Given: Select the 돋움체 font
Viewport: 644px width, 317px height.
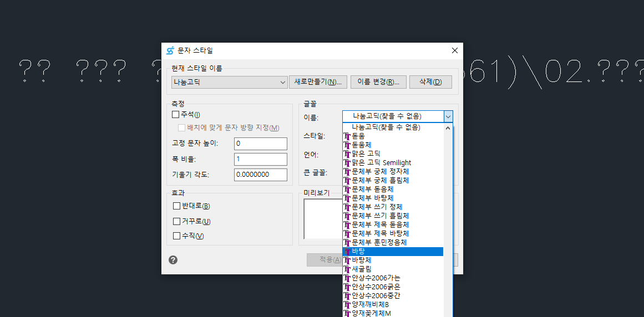Looking at the screenshot, I should [x=393, y=145].
